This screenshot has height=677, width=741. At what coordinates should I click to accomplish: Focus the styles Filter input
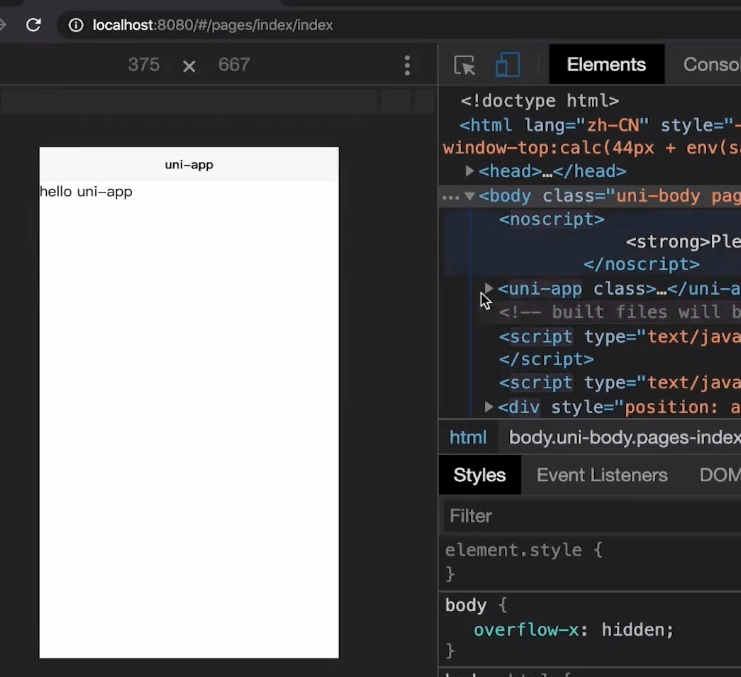[x=592, y=516]
